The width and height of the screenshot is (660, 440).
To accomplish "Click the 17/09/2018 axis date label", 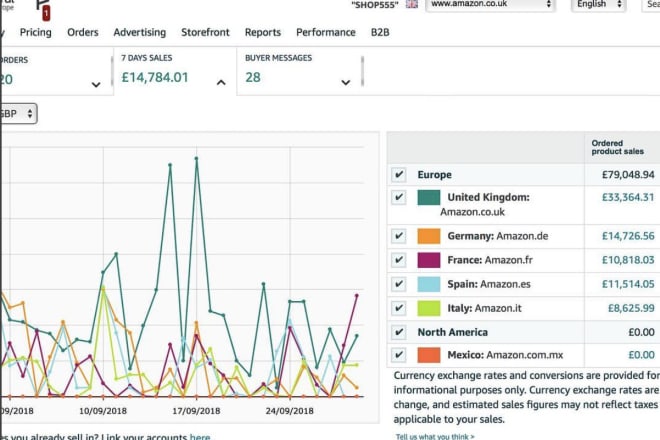I will [196, 411].
